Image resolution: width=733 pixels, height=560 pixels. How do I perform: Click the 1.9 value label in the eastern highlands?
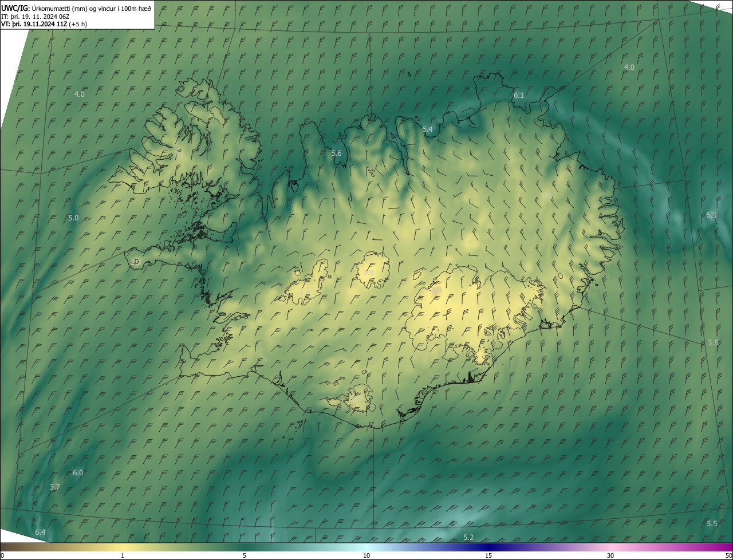point(546,196)
